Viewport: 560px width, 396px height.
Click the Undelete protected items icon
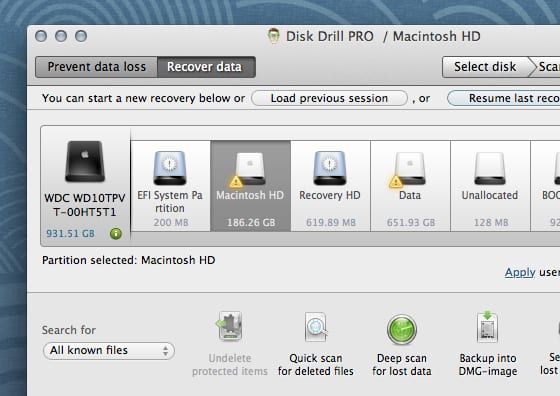pos(230,326)
